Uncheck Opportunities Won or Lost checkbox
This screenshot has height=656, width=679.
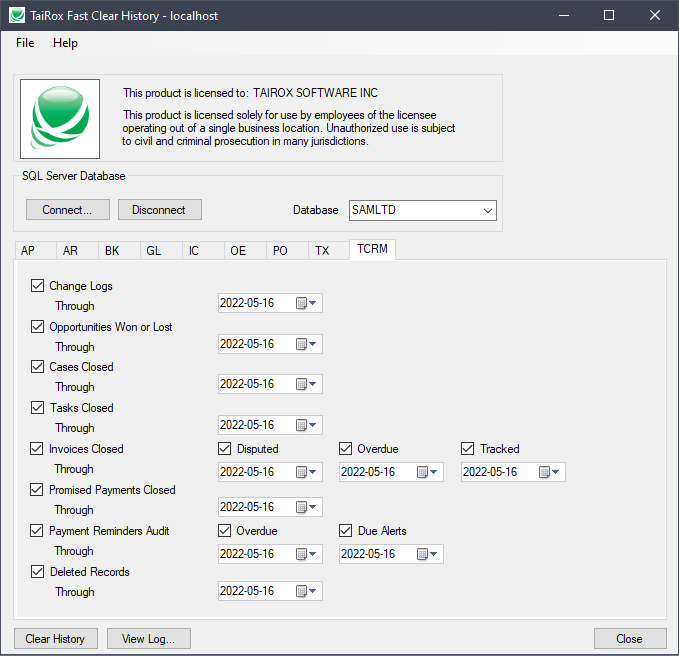point(37,326)
